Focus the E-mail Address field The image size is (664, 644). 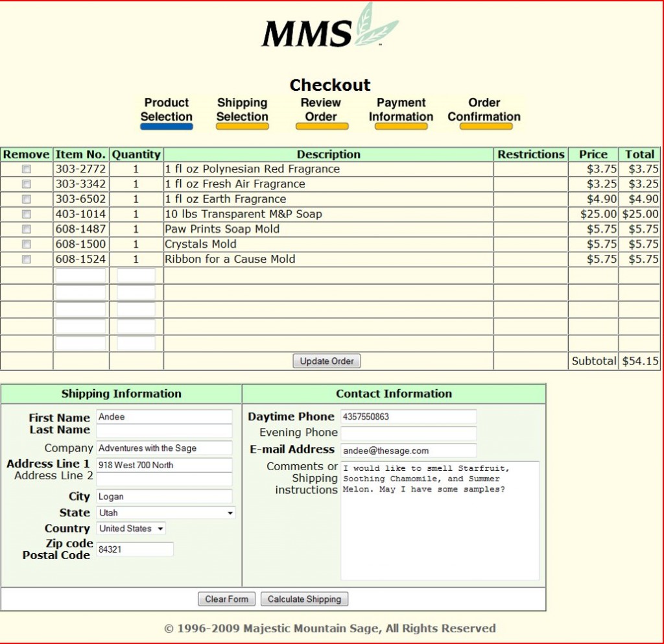[409, 451]
